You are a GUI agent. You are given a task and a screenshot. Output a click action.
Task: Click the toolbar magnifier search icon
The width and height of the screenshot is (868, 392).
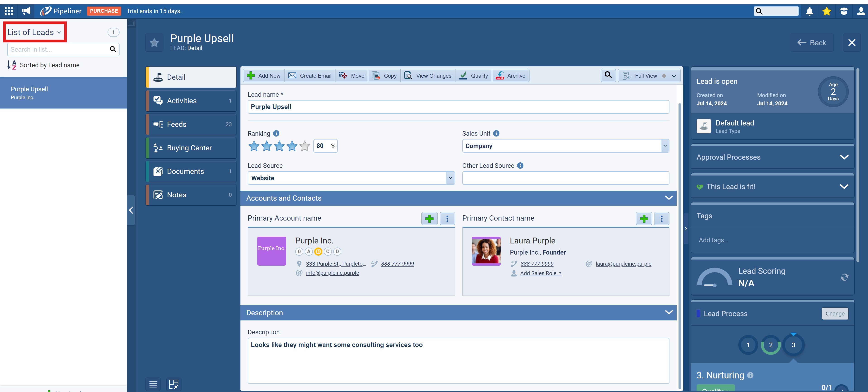pos(608,75)
